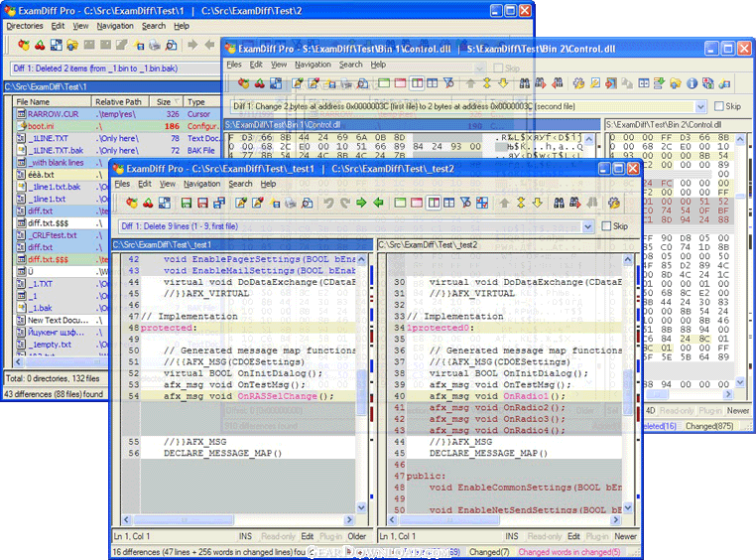
Task: Click the C:\Src\ExamDiff\Test\_test1 pane header
Action: click(242, 245)
